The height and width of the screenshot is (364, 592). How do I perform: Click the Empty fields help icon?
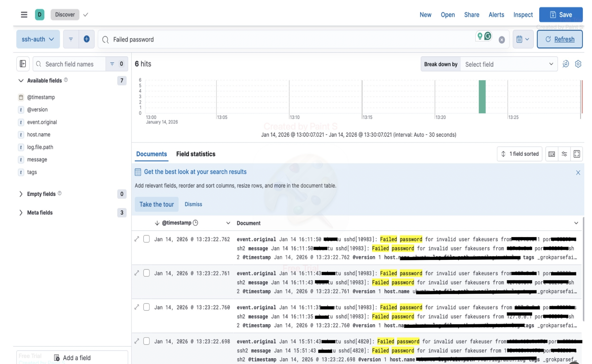[x=60, y=193]
